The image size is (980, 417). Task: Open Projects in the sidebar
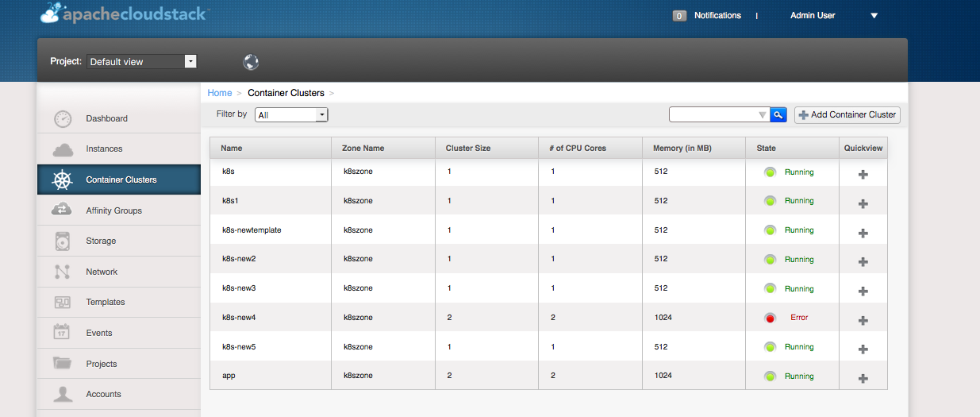tap(119, 364)
